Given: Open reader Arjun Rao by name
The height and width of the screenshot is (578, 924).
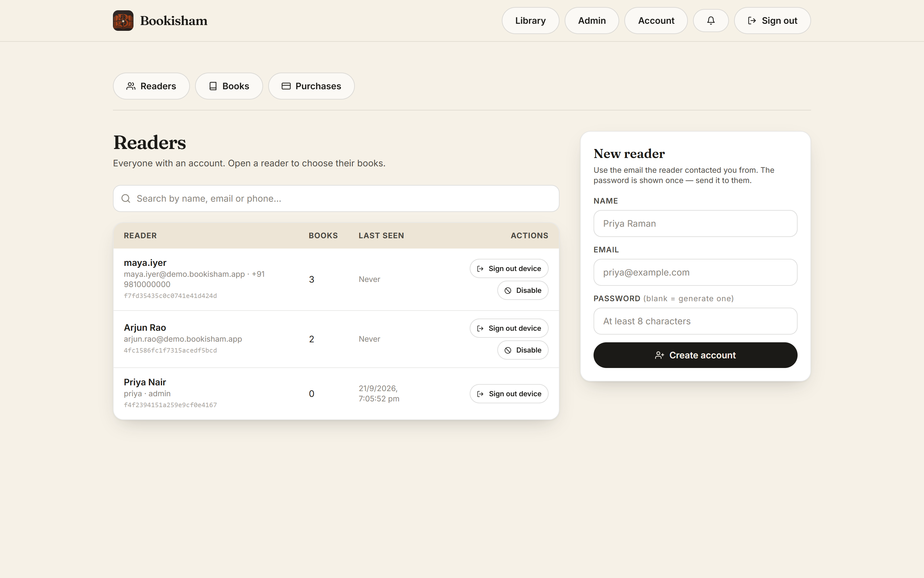Looking at the screenshot, I should (145, 328).
